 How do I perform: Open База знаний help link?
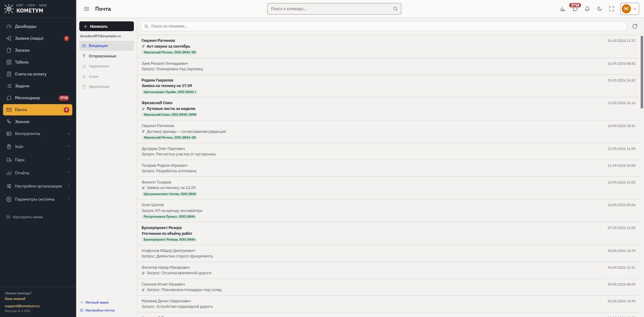[15, 299]
